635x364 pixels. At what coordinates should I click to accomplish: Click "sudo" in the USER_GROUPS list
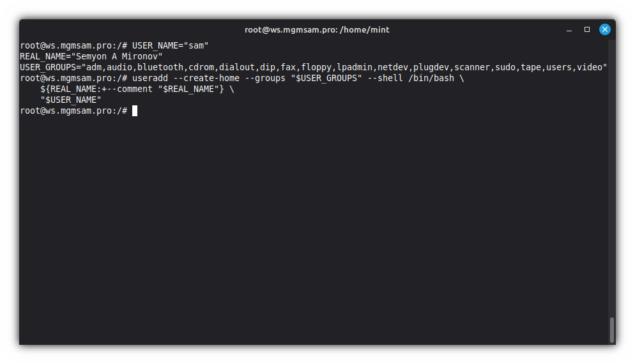coord(505,67)
